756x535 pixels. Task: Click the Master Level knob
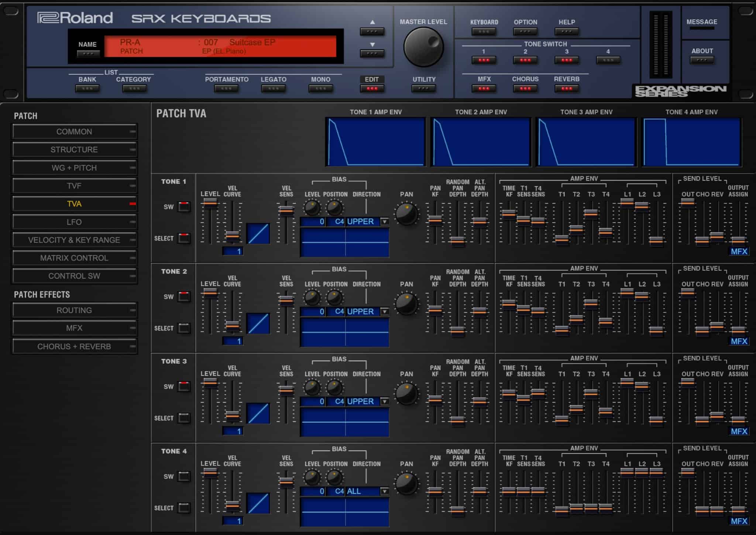click(423, 47)
